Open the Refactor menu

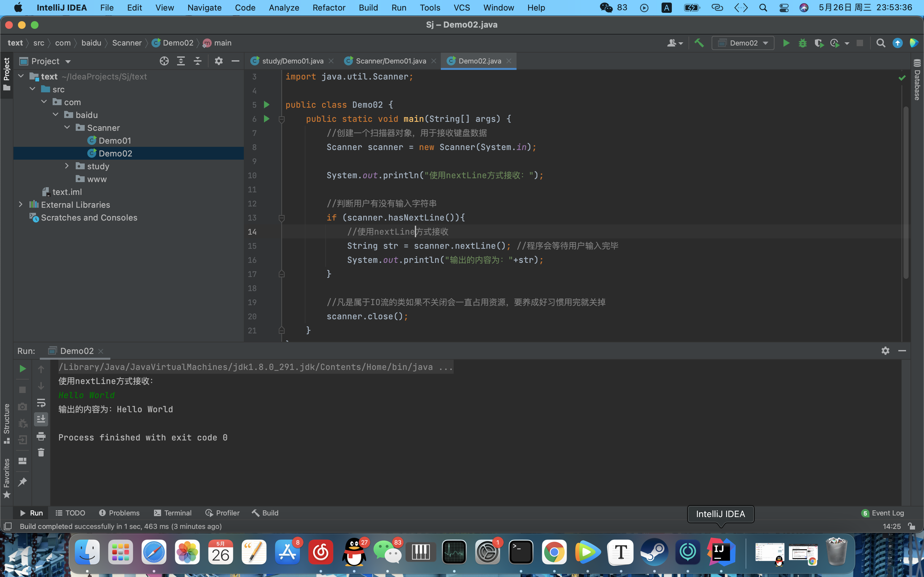coord(328,8)
